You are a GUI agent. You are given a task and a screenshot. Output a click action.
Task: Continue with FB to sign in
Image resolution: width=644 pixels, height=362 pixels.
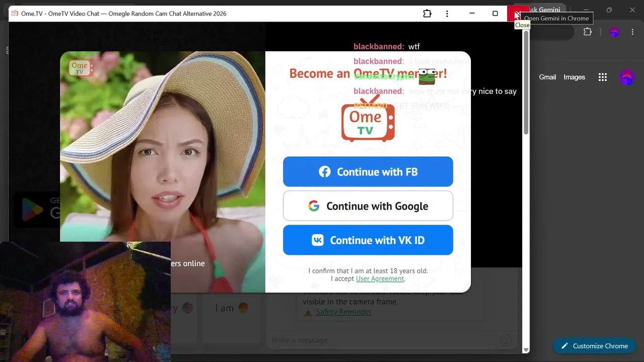point(368,171)
